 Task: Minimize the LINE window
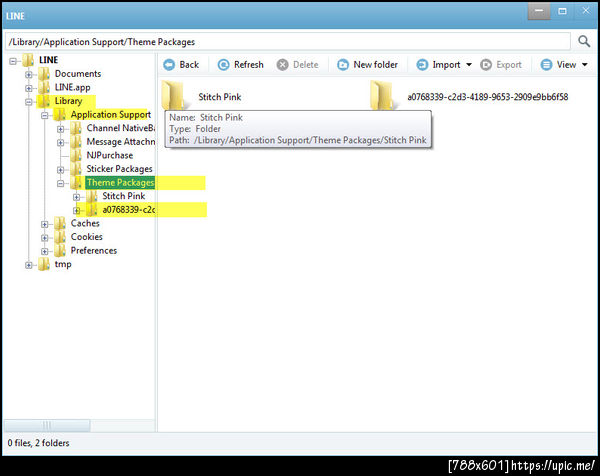click(x=539, y=11)
